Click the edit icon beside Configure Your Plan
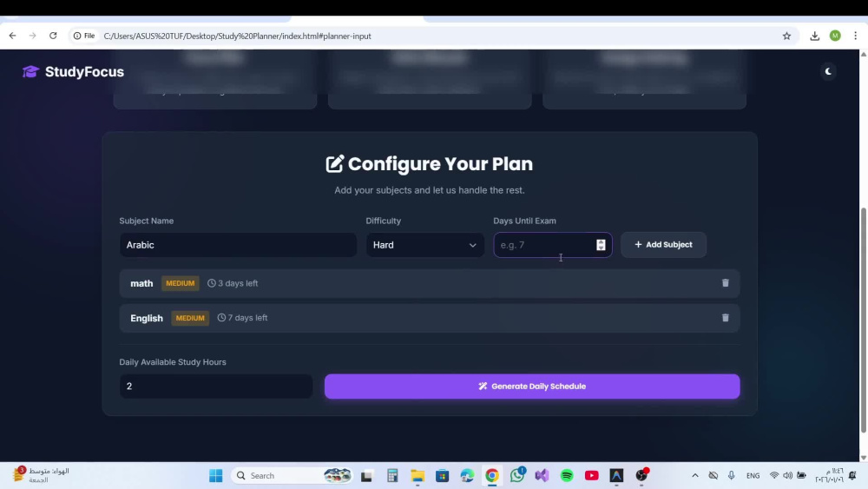Viewport: 868px width, 489px height. pos(335,164)
